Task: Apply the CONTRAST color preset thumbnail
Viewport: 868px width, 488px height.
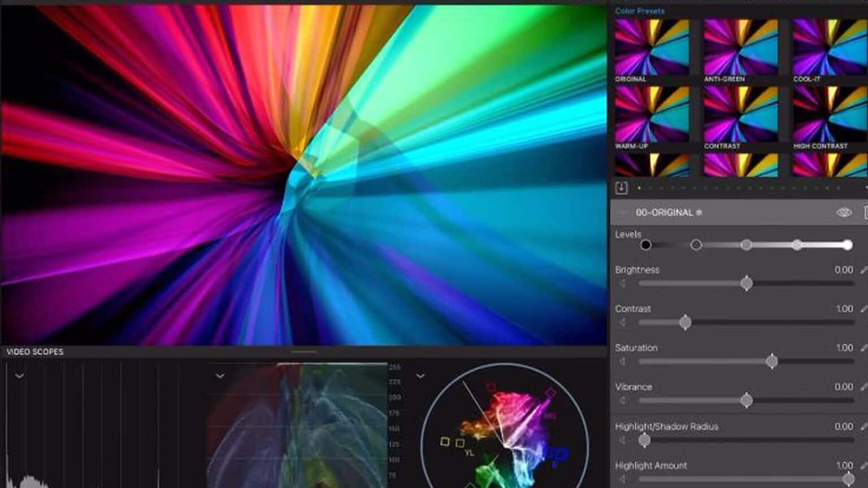Action: tap(741, 114)
